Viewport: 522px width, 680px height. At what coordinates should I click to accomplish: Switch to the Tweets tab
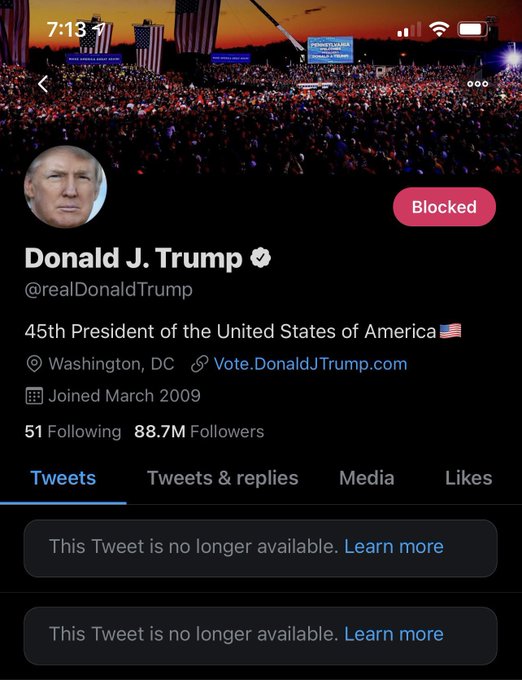pyautogui.click(x=63, y=478)
